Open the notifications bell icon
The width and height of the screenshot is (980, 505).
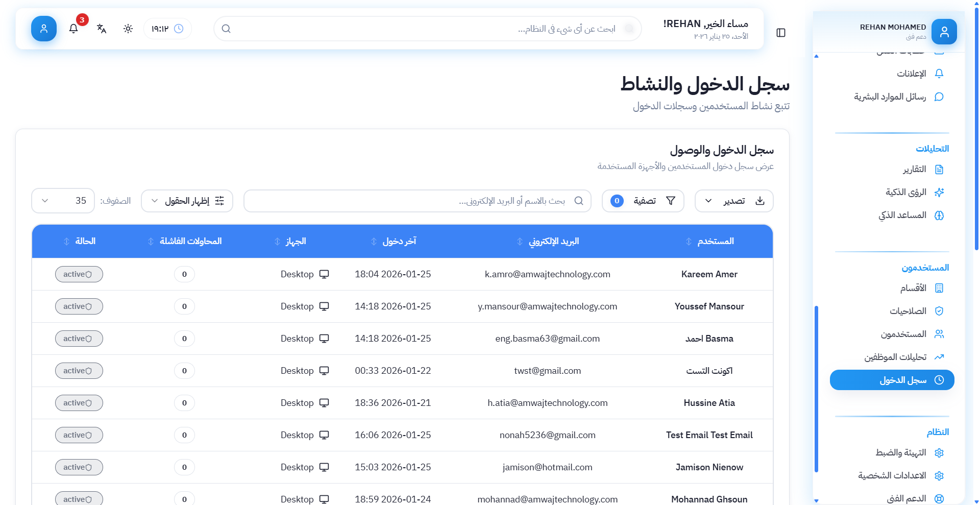73,29
